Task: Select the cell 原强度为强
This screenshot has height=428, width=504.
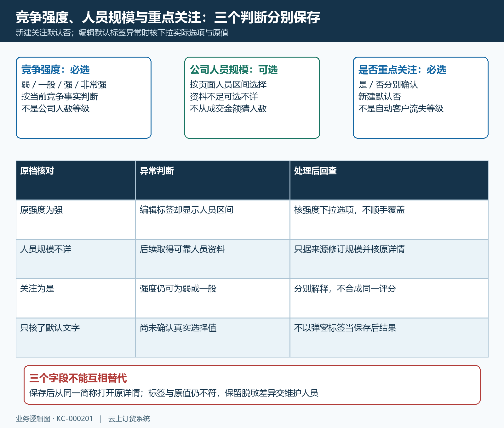Action: click(x=76, y=220)
